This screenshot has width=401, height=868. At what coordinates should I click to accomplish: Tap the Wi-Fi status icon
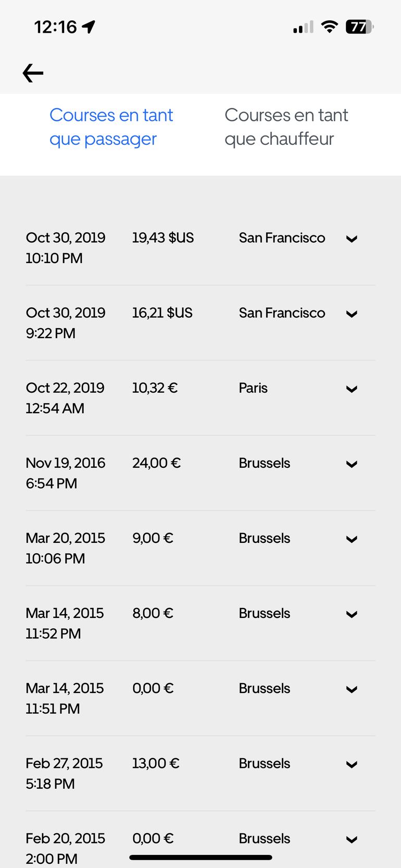(329, 27)
